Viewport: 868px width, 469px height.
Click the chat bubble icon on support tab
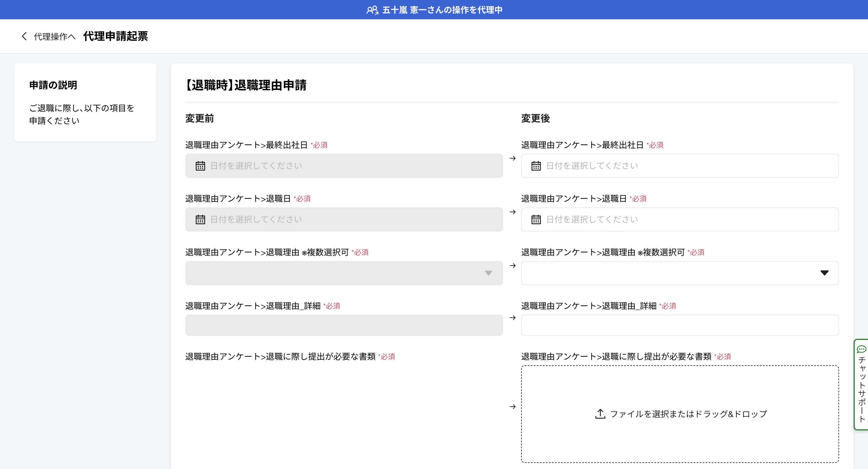coord(861,349)
